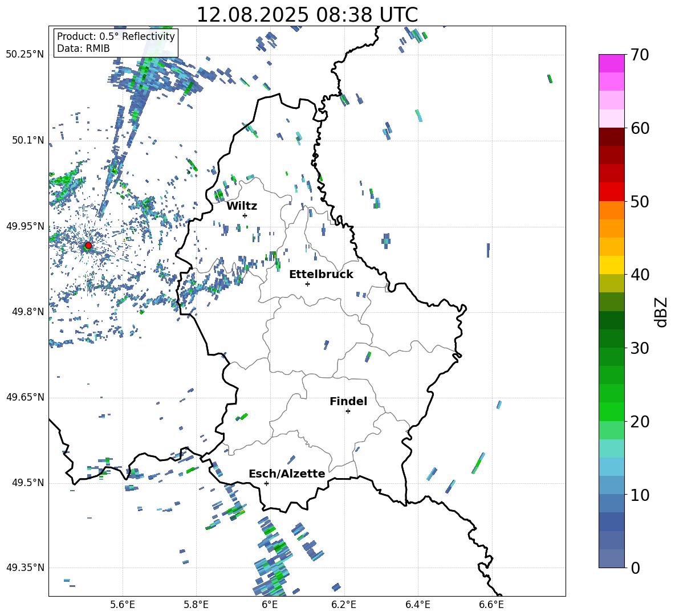Click the 70 tick label on colorbar
Viewport: 675px width, 616px height.
click(640, 55)
